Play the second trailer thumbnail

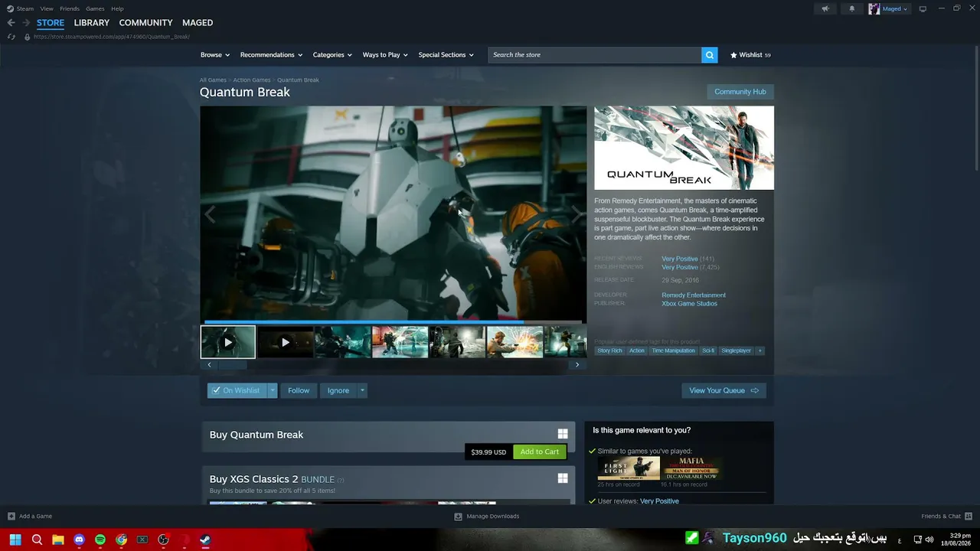(285, 342)
